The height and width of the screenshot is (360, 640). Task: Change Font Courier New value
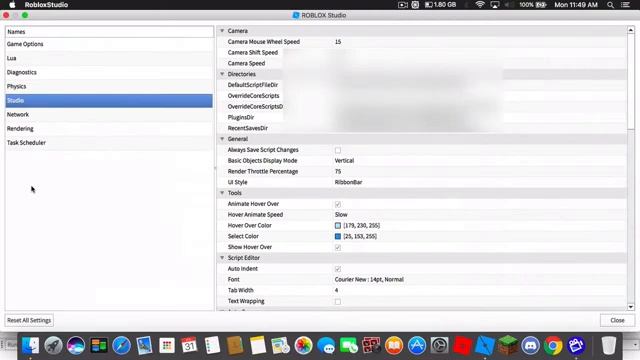pyautogui.click(x=369, y=279)
